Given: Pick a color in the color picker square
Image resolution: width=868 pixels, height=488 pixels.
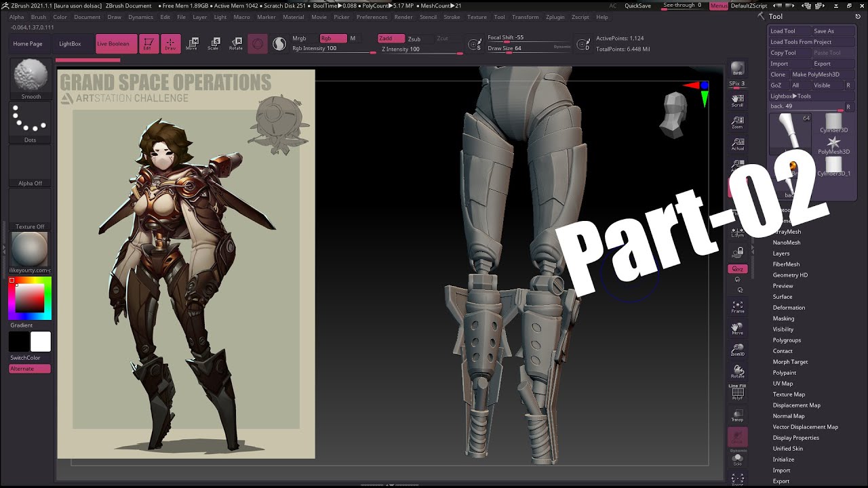Looking at the screenshot, I should (x=30, y=298).
